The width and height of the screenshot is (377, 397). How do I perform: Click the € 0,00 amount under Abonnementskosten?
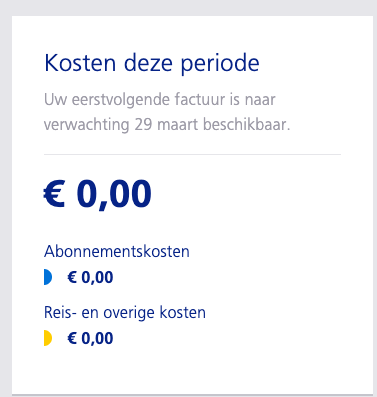point(90,277)
